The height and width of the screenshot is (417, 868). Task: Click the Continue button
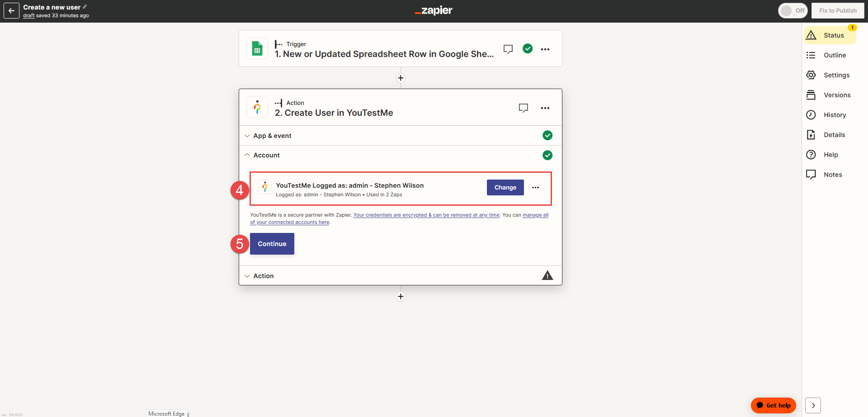click(x=272, y=244)
